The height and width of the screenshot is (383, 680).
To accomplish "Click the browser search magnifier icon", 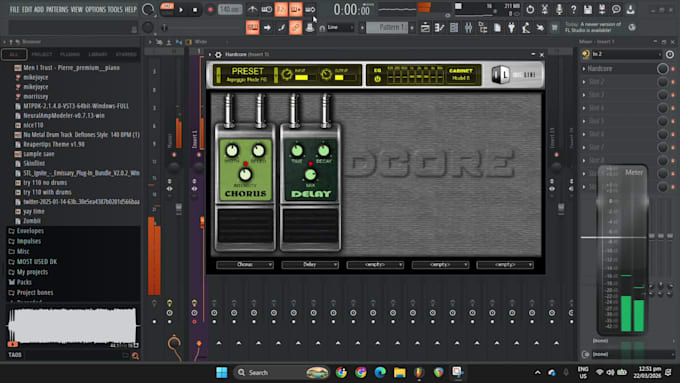I will pos(135,356).
